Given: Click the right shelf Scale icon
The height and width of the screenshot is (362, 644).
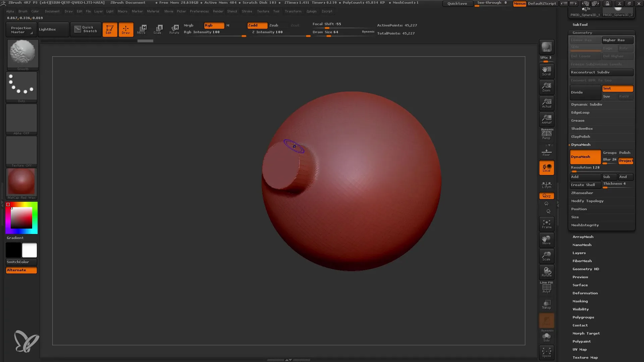Looking at the screenshot, I should coord(546,256).
